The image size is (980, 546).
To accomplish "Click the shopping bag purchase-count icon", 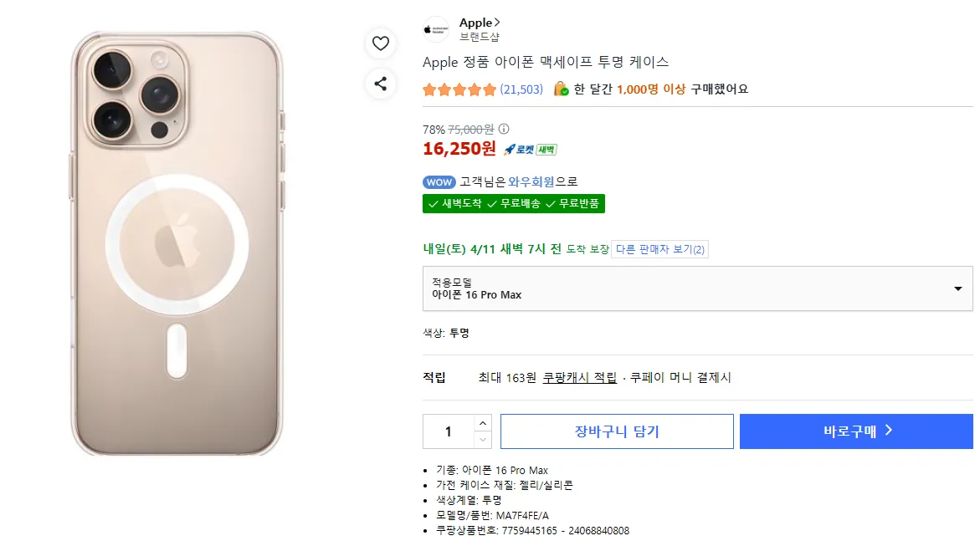I will 561,89.
